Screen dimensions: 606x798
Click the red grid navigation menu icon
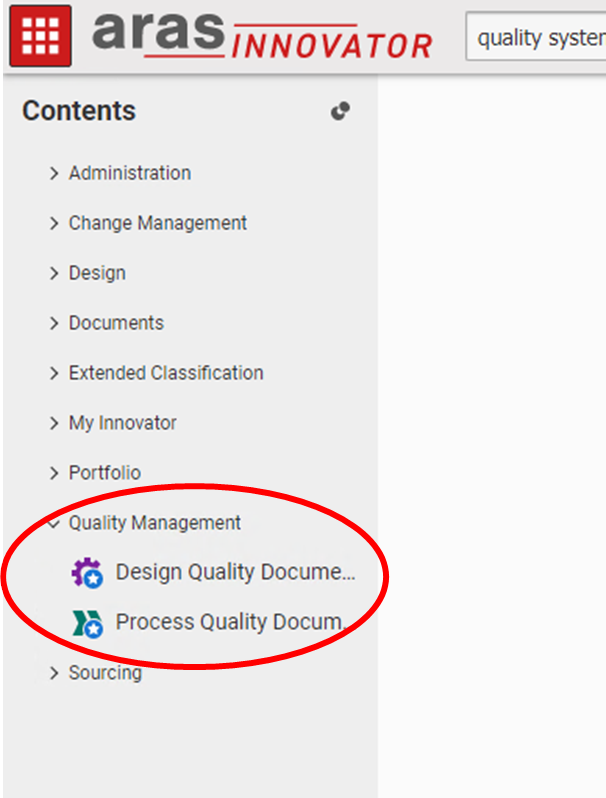point(40,35)
